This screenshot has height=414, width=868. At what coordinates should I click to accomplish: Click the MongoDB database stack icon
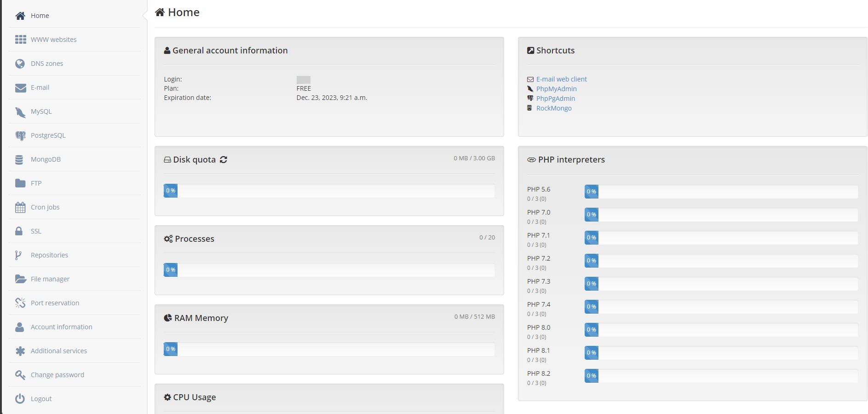[19, 160]
